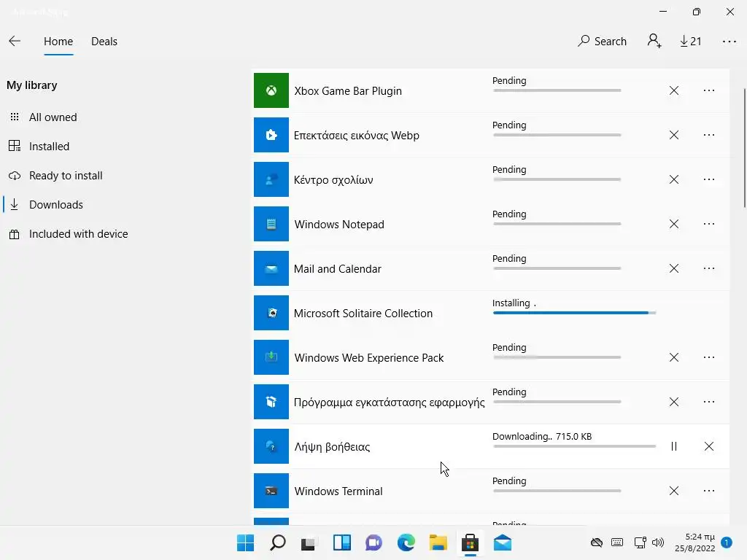
Task: Open taskbar Search
Action: [278, 542]
